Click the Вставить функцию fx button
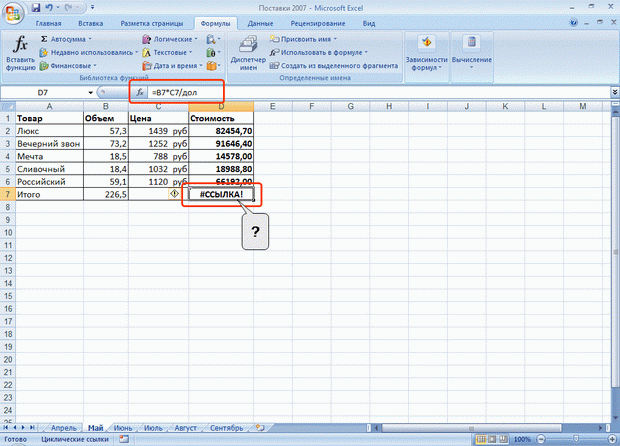Screen dimensions: 620x446 point(20,53)
